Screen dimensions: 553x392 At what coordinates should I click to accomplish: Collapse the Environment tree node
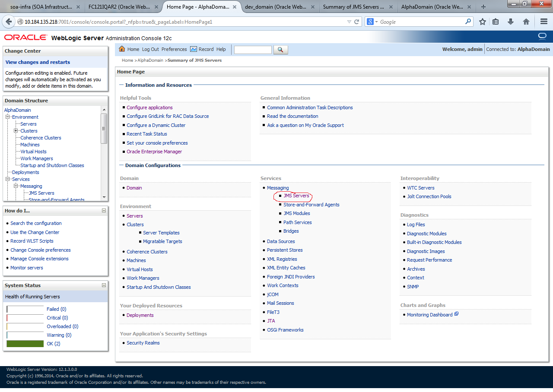click(7, 117)
